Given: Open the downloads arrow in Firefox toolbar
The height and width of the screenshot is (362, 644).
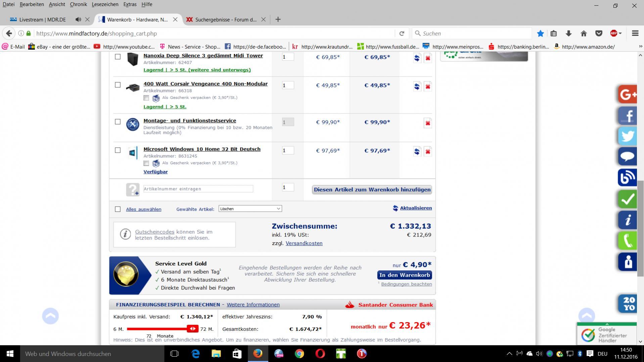Looking at the screenshot, I should [568, 34].
